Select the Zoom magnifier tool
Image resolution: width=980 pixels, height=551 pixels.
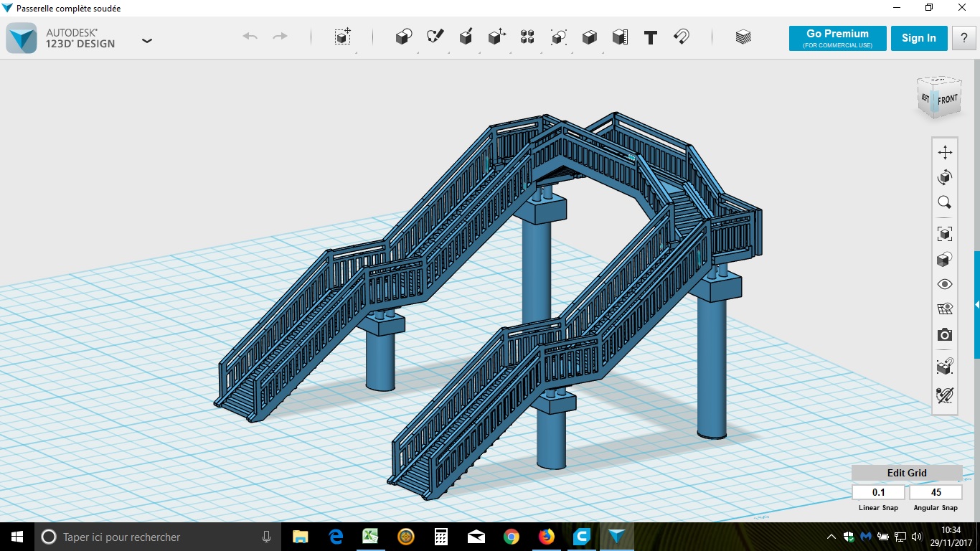[x=945, y=202]
